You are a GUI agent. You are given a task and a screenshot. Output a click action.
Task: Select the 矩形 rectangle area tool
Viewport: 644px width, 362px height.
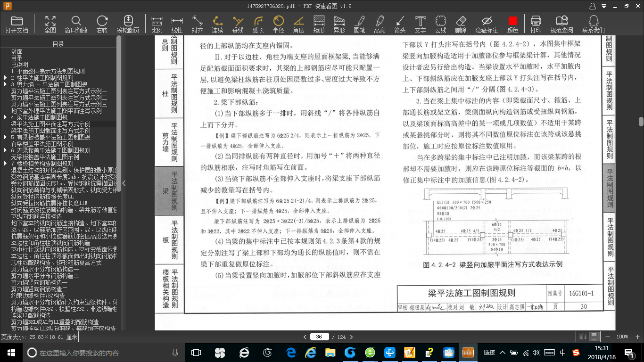pos(319,24)
